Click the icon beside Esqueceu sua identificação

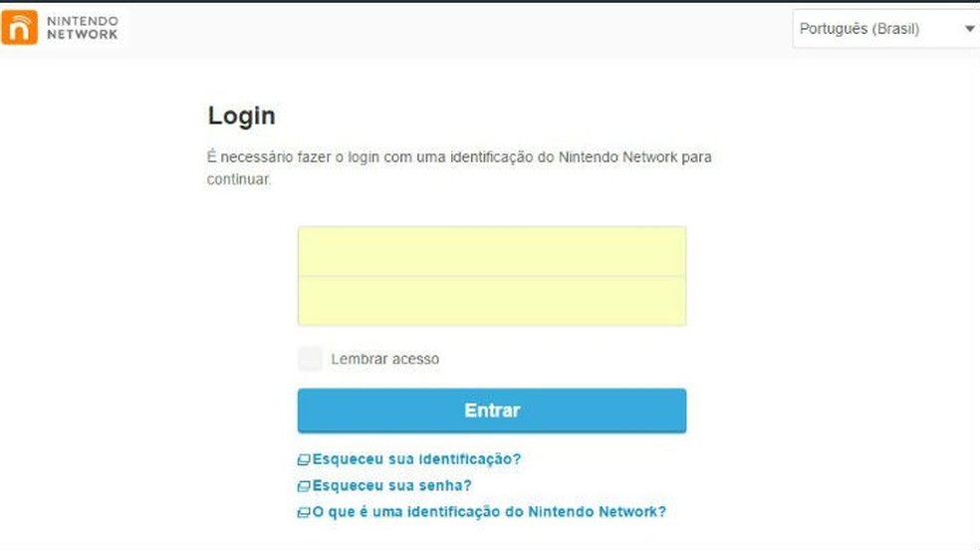pos(304,460)
